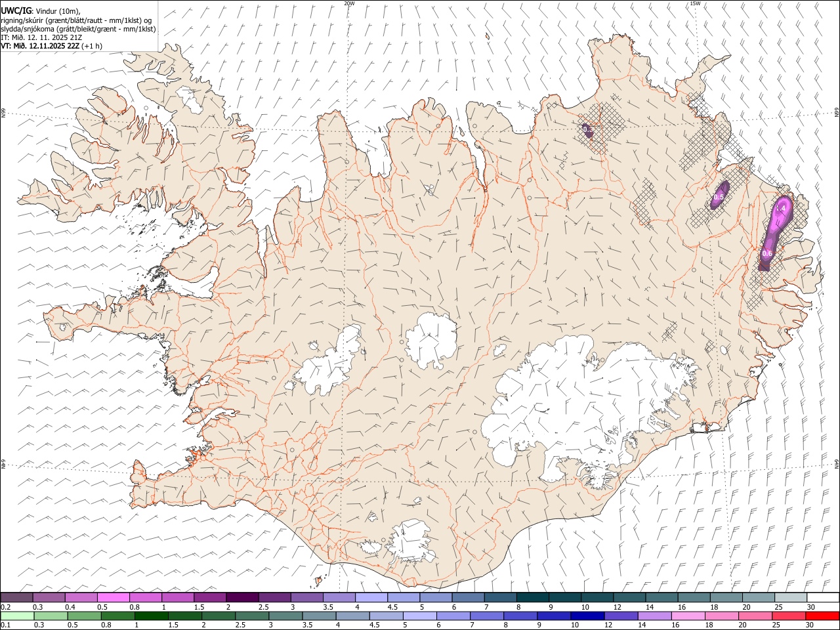Select the lavender 4 swatch in snow scale

[x=371, y=597]
